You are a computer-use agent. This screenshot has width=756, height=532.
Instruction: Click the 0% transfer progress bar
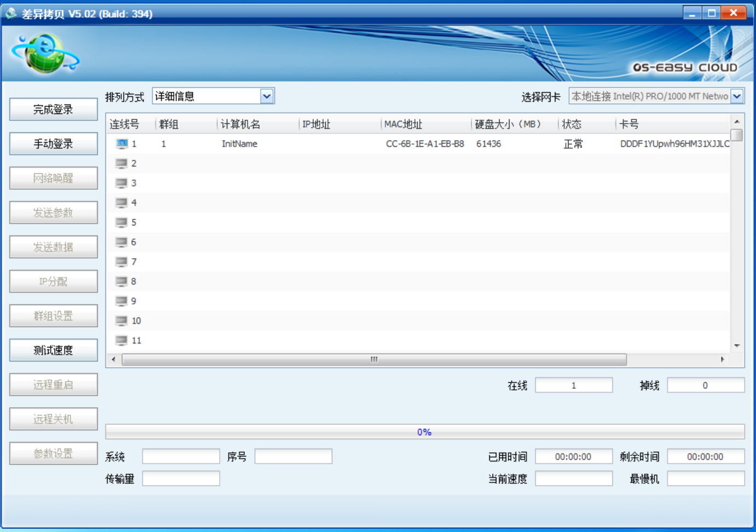click(x=424, y=432)
